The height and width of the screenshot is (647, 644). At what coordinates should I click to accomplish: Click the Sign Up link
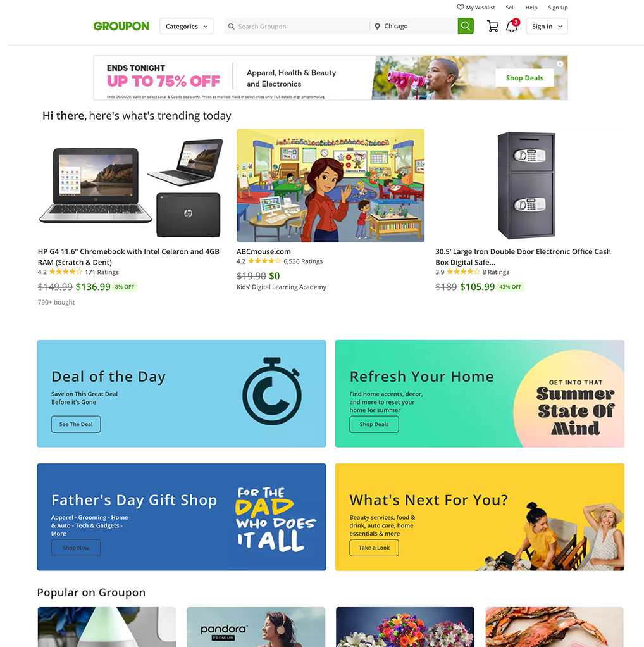click(557, 8)
